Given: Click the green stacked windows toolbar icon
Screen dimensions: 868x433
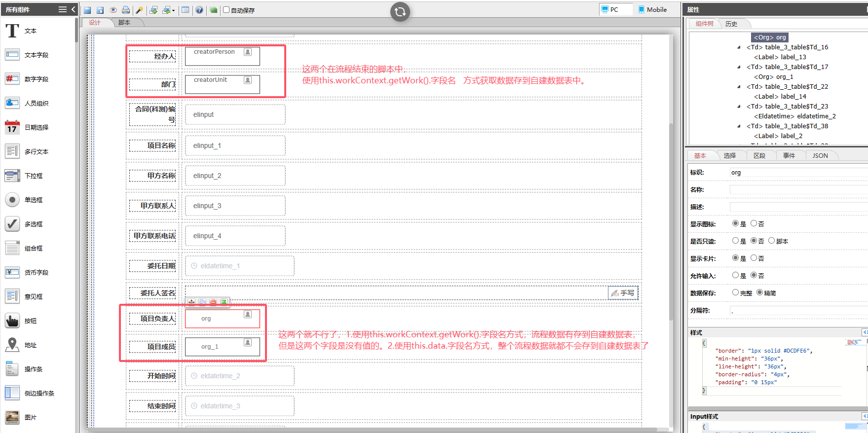Looking at the screenshot, I should [213, 10].
